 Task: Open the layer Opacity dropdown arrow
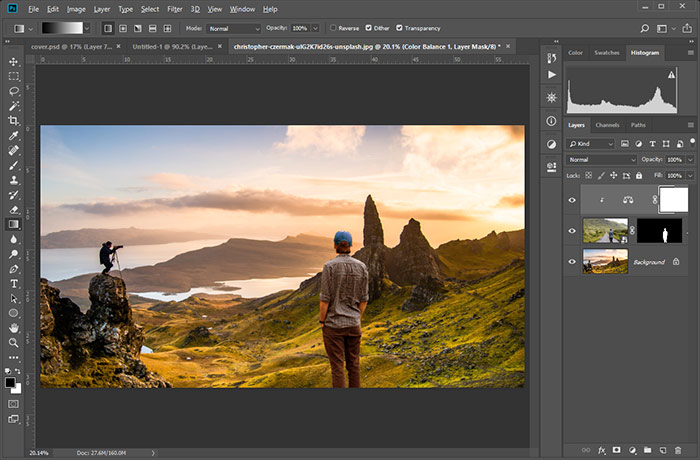690,159
